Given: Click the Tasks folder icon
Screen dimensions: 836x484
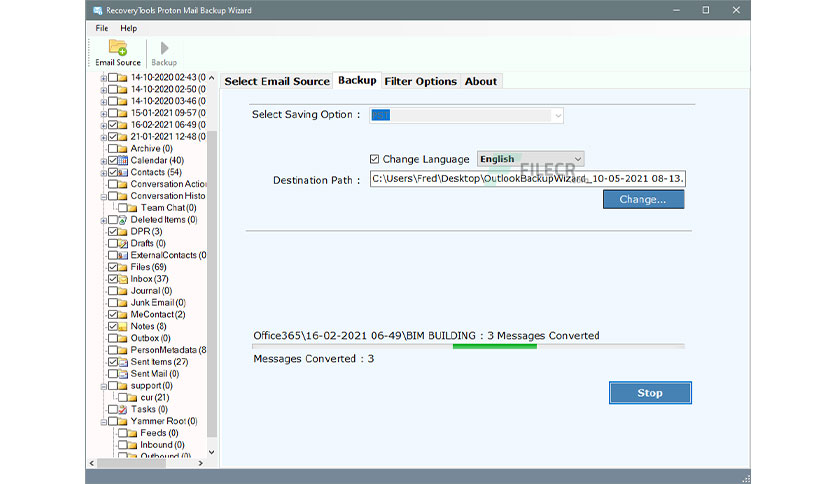Looking at the screenshot, I should coord(123,409).
